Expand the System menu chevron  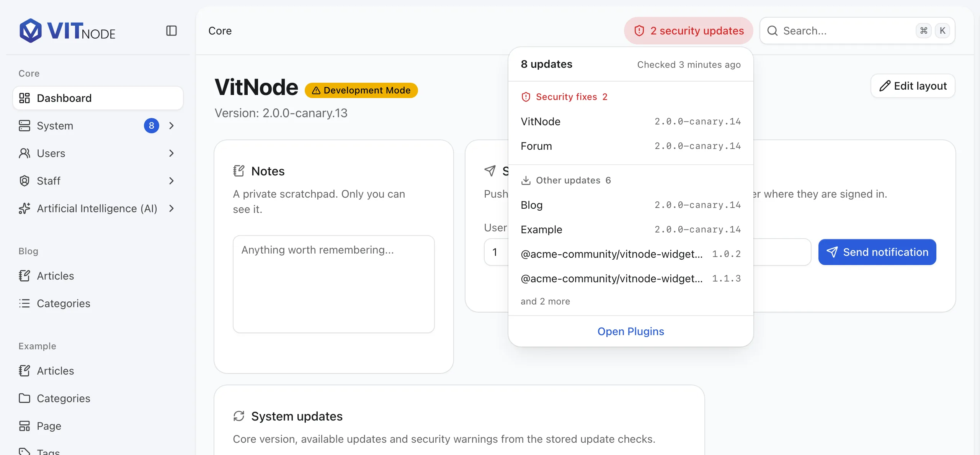click(171, 126)
